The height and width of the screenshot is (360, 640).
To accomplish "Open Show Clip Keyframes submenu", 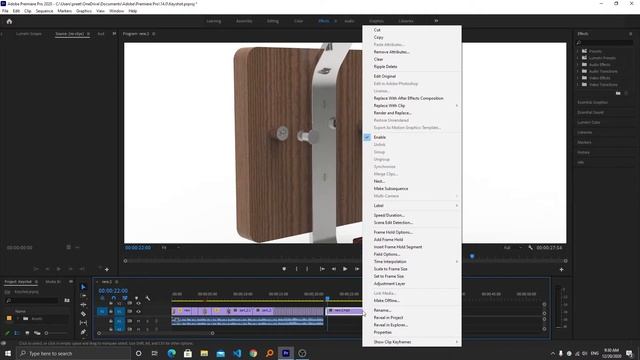I will pos(412,342).
